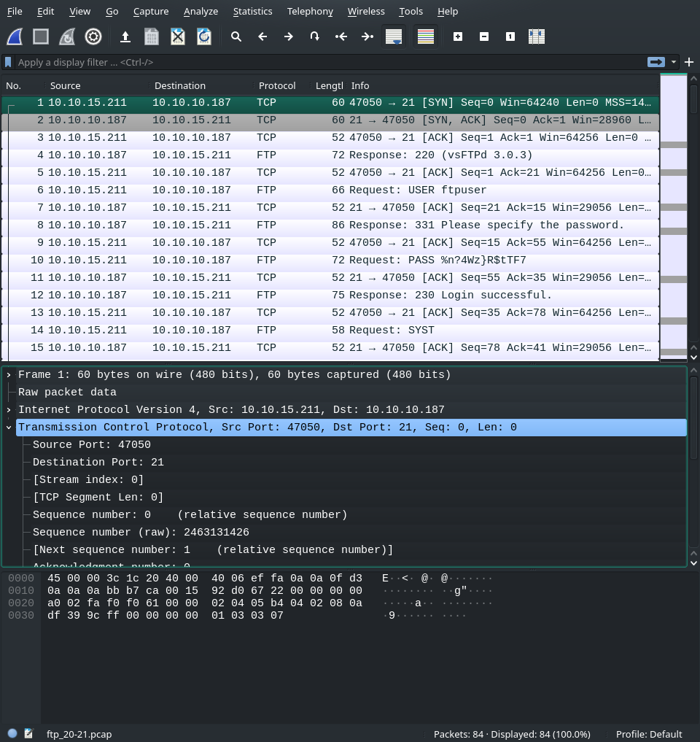Open the filter bookmarks dropdown
The height and width of the screenshot is (742, 700).
pos(8,62)
